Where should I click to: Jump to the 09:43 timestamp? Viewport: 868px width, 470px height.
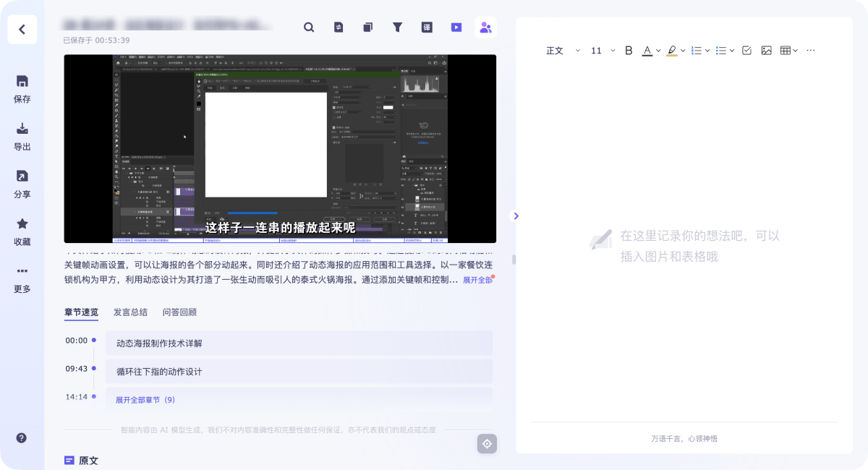[76, 369]
